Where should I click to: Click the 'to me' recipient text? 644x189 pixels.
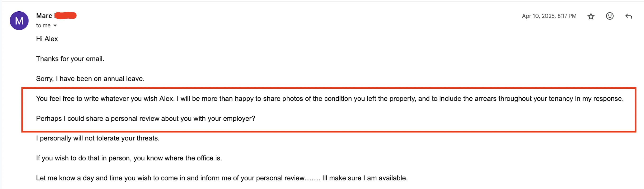43,26
